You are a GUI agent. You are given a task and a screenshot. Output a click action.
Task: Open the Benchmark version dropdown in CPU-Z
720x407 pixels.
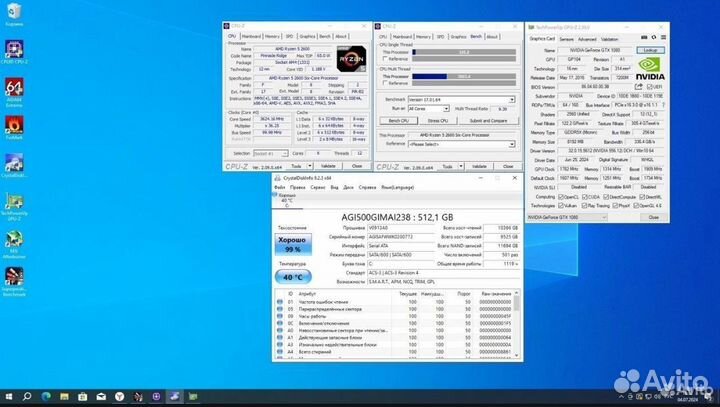click(461, 100)
